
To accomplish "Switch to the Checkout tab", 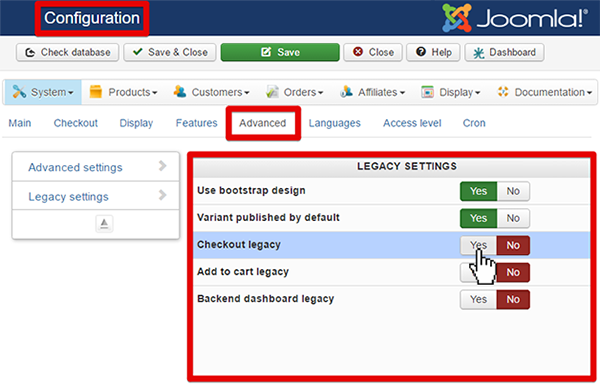I will point(76,123).
